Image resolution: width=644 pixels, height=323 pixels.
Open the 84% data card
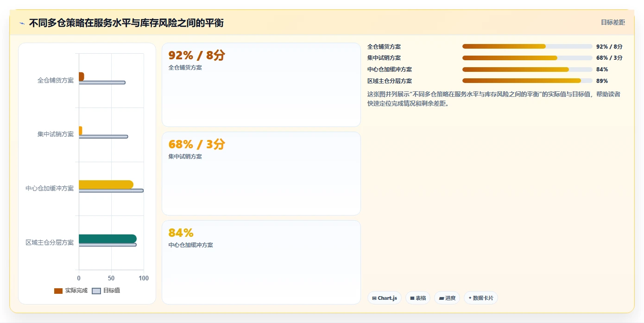coord(261,262)
